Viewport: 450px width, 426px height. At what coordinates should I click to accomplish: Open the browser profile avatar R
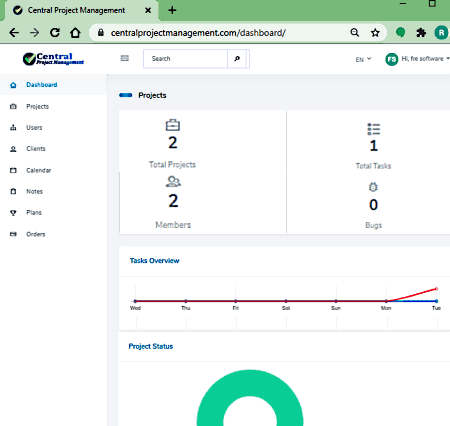[441, 33]
